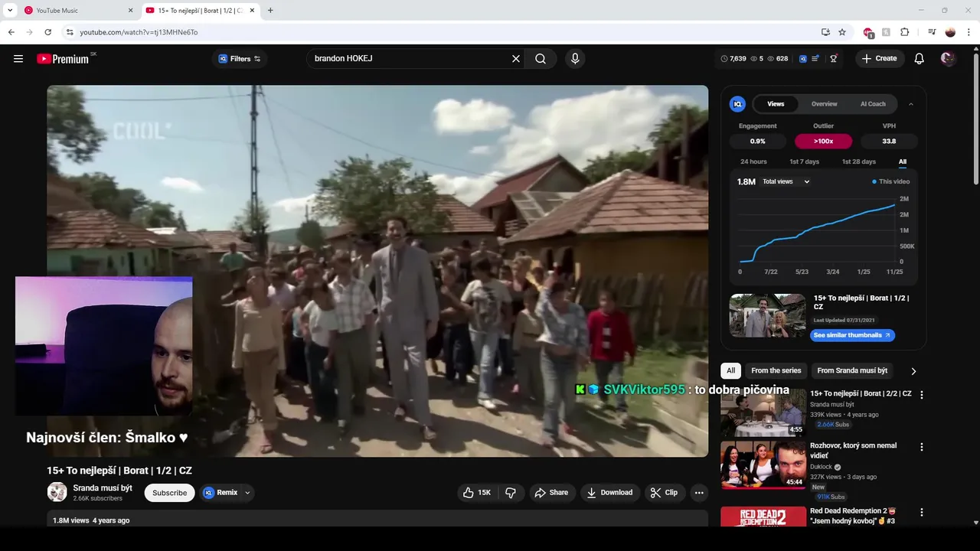Open the vidIQ trophy icon
Viewport: 980px width, 551px height.
[834, 59]
